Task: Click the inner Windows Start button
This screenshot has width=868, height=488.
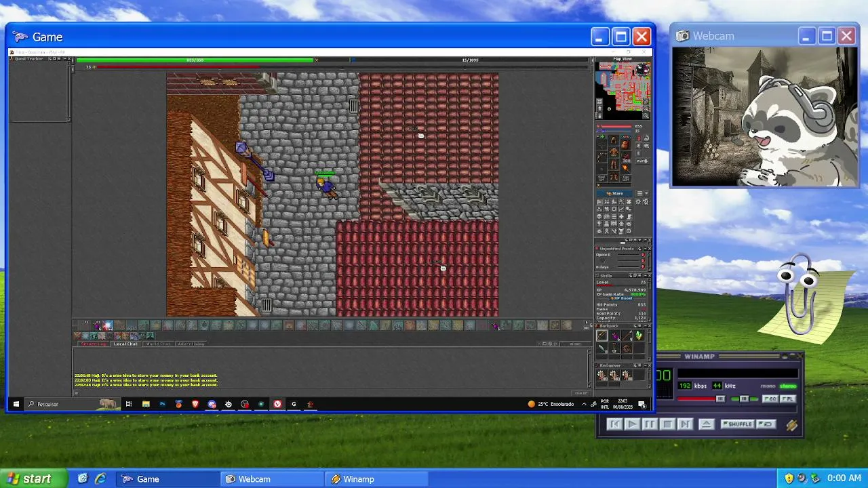Action: pos(16,404)
